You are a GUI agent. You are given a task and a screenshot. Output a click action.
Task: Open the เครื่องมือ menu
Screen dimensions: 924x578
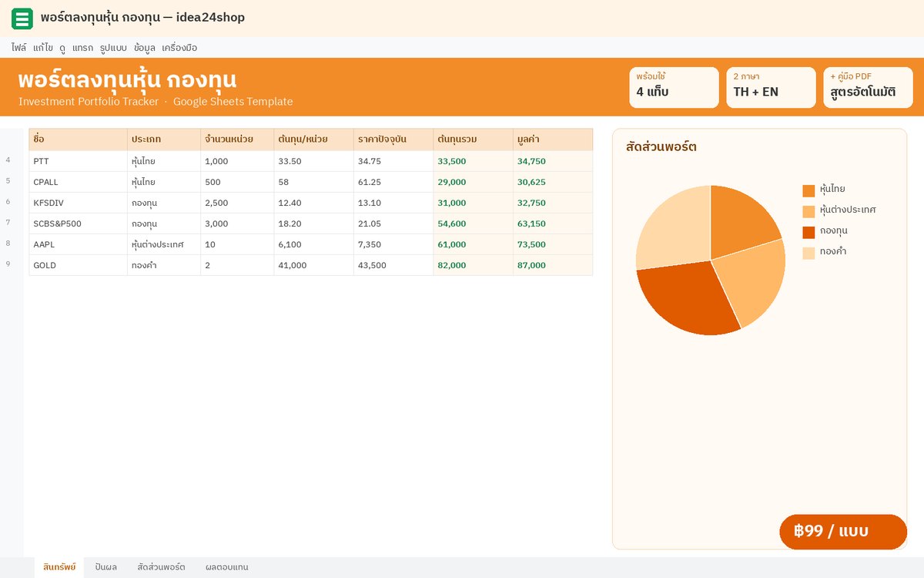tap(179, 48)
